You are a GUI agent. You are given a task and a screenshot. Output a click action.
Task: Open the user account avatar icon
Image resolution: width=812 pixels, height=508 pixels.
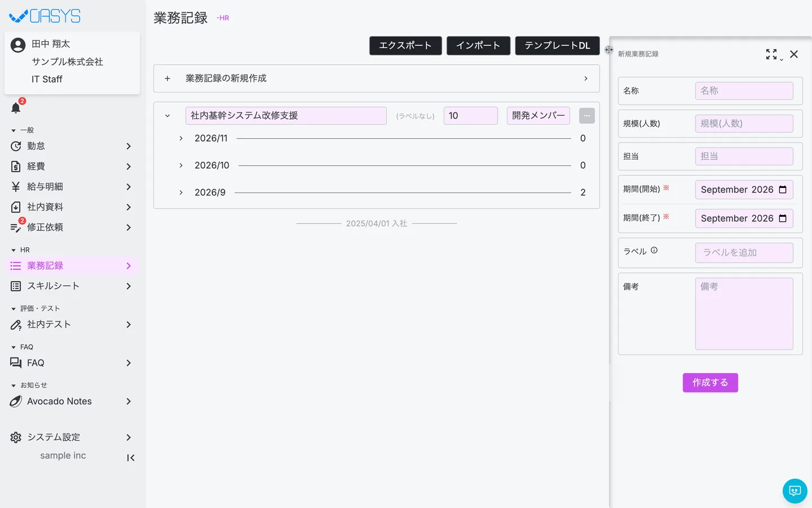point(18,45)
